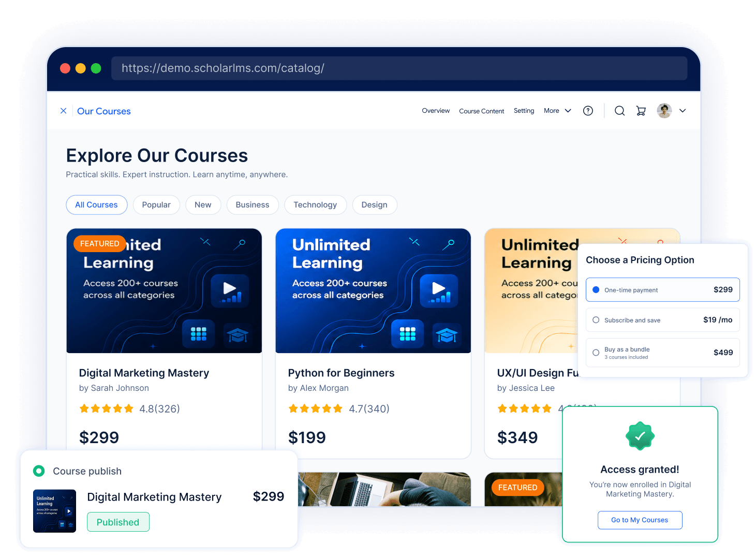This screenshot has width=756, height=556.
Task: Show Design category courses
Action: point(375,204)
